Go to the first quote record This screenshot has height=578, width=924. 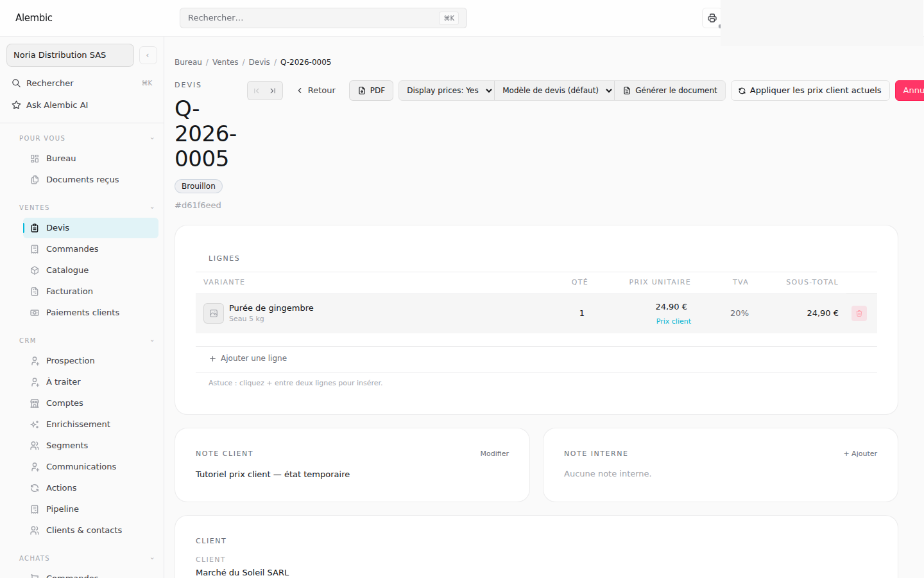click(x=257, y=91)
